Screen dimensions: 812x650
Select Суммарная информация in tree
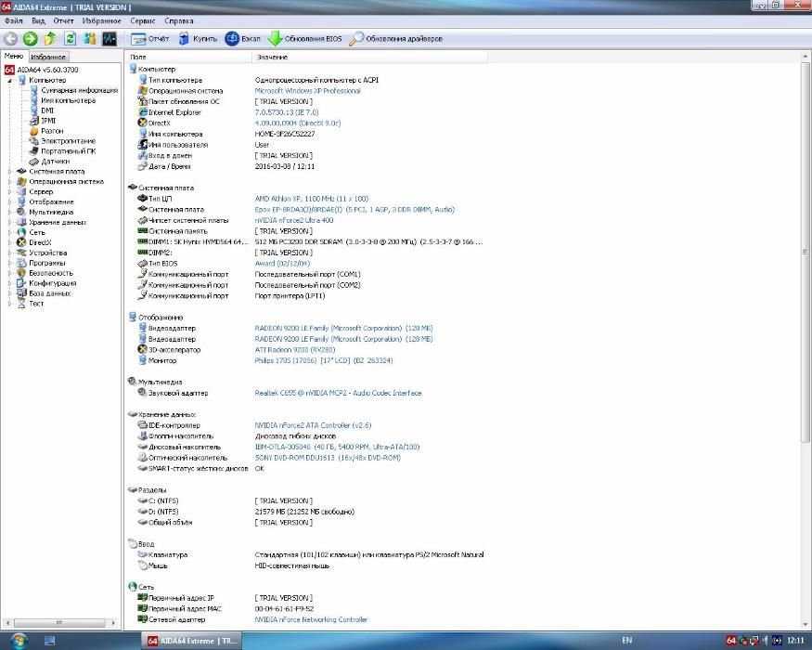tap(79, 90)
